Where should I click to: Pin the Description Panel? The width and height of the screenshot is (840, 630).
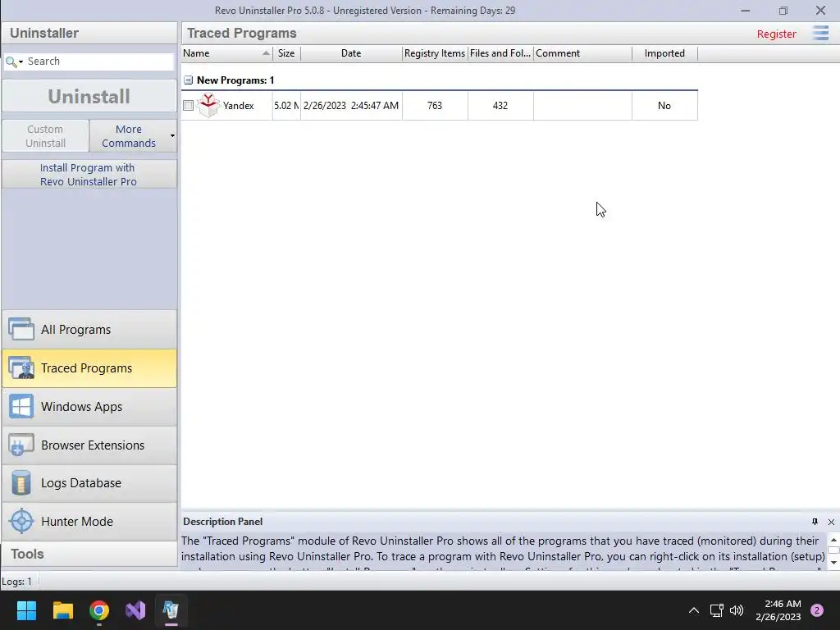pyautogui.click(x=815, y=522)
